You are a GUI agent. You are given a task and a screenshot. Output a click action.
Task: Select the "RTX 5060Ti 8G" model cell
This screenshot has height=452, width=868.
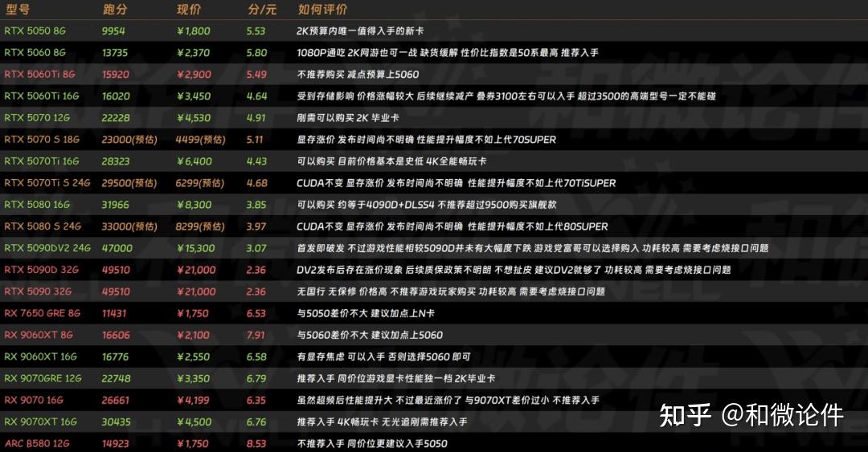[x=39, y=74]
